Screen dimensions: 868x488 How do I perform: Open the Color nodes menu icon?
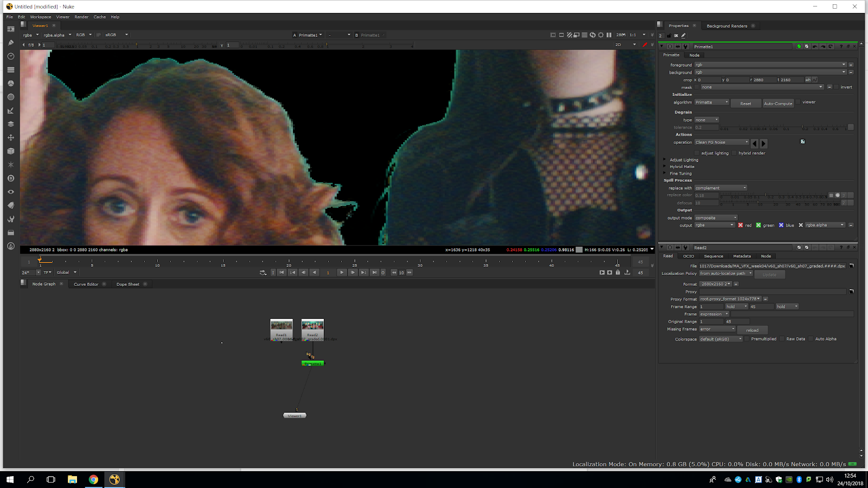click(11, 84)
